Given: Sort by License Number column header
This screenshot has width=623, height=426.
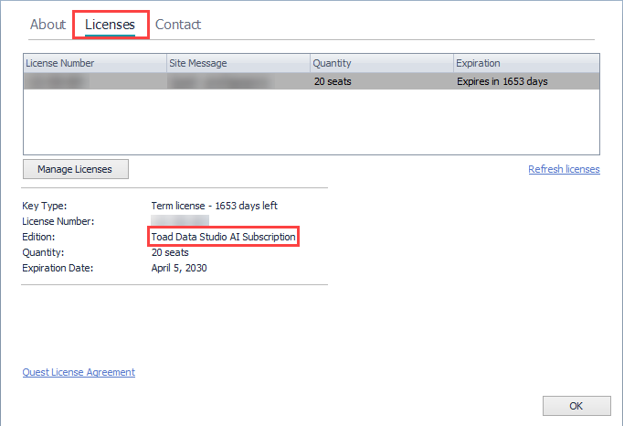Looking at the screenshot, I should pyautogui.click(x=95, y=63).
